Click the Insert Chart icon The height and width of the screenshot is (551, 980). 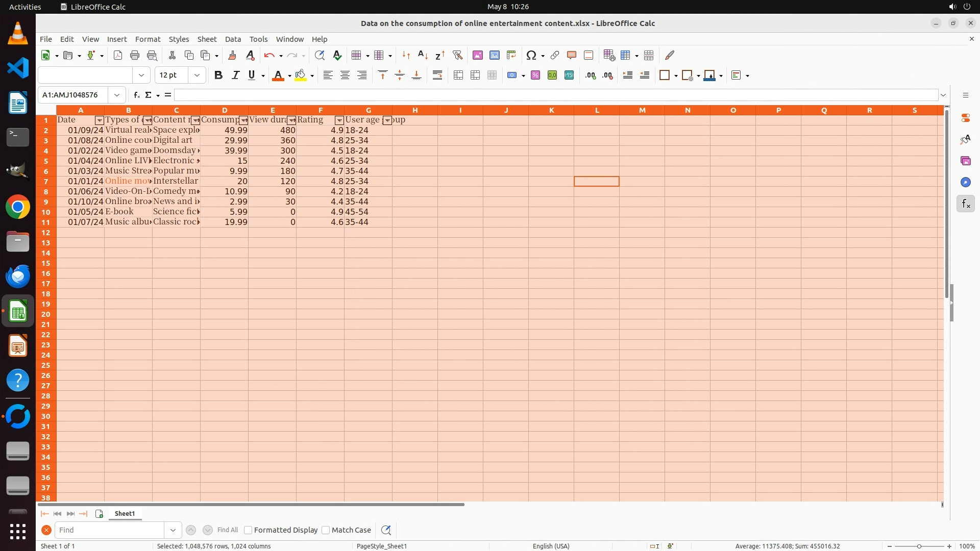(494, 55)
